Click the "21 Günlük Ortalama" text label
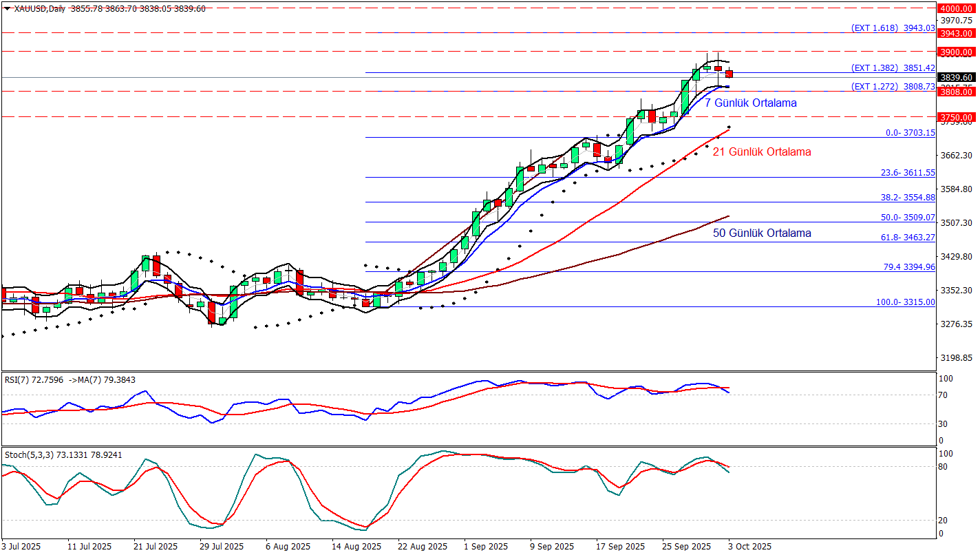980x555 pixels. 761,151
